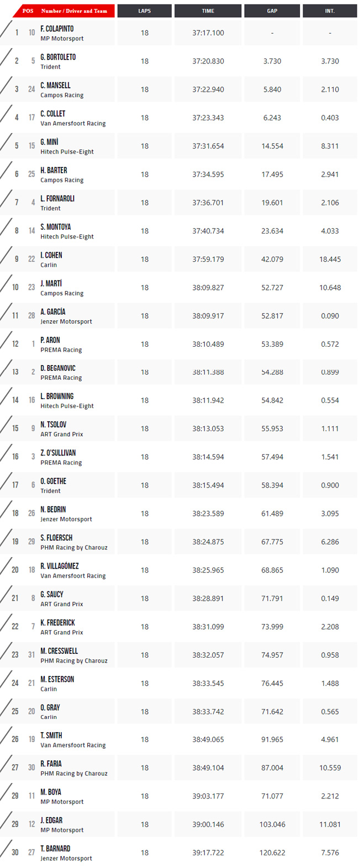Click the car number 24 cell
359x868 pixels.
tap(31, 89)
